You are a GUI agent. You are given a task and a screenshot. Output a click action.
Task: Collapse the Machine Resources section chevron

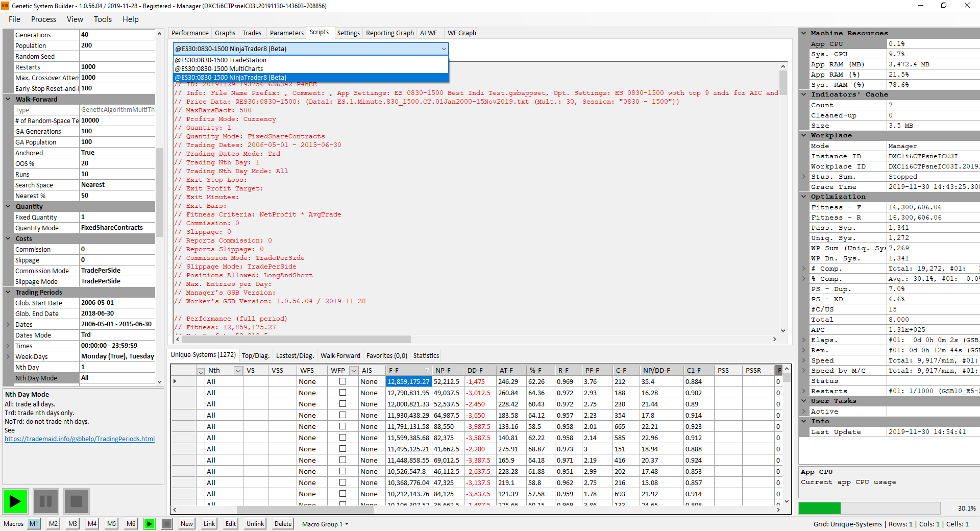[804, 33]
